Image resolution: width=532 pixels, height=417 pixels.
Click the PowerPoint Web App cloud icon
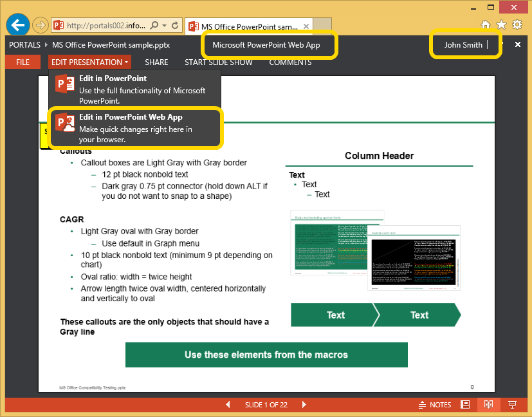(65, 122)
